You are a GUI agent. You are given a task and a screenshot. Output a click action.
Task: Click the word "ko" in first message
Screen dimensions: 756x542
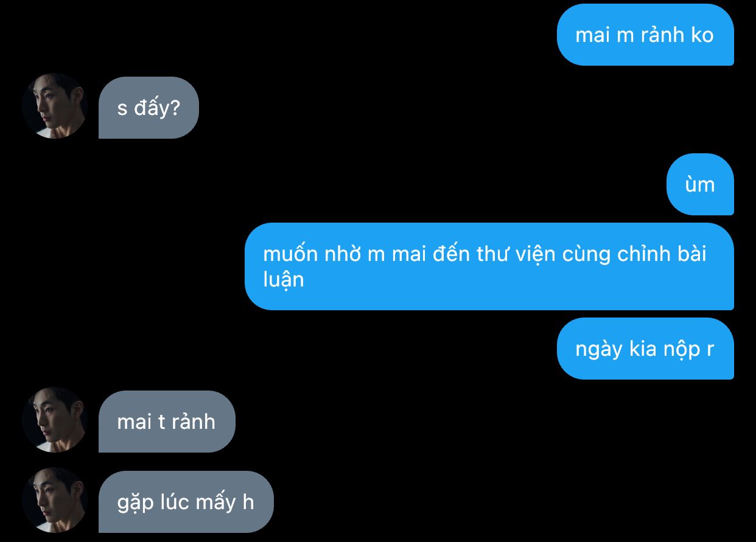(702, 35)
